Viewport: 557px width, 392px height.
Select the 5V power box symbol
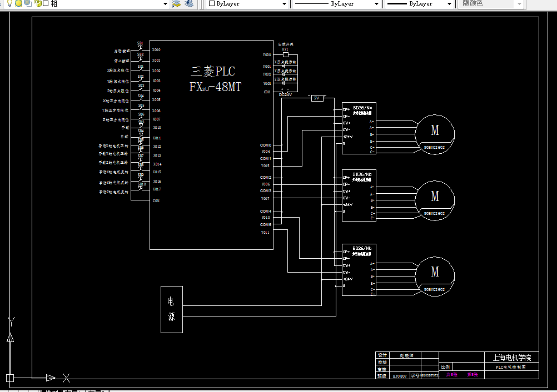coord(317,98)
